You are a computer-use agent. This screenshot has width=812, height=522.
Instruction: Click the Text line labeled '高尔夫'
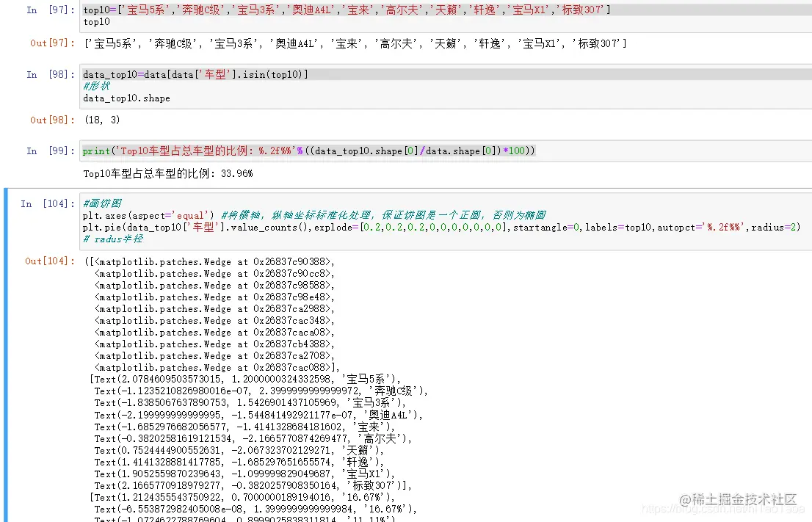click(x=253, y=438)
